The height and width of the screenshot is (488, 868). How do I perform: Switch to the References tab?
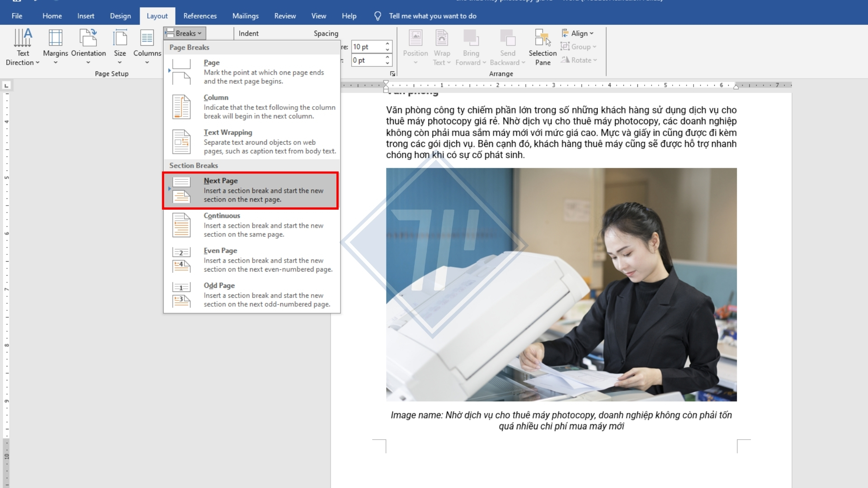pos(200,16)
